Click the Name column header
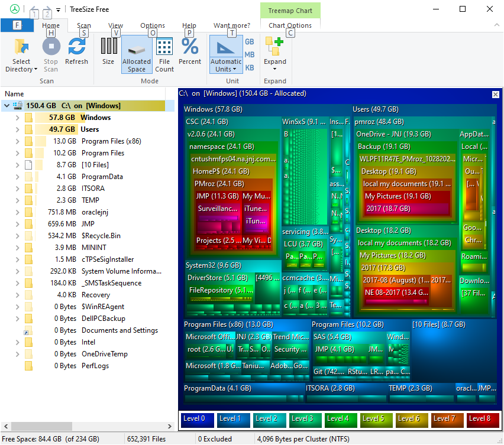Viewport: 504px width, 445px height. (x=83, y=94)
